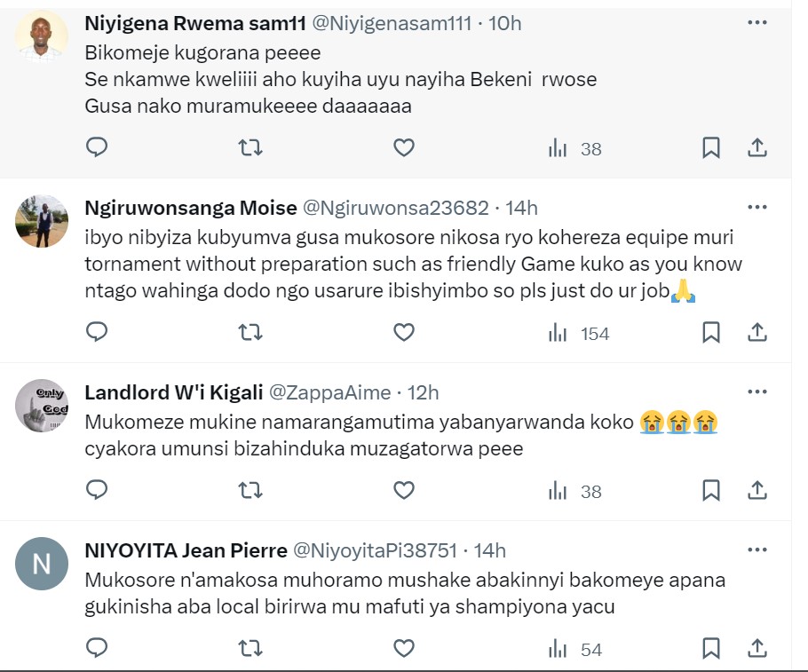Viewport: 808px width, 672px height.
Task: Reply to Landlord W'i Kigali's tweet
Action: pos(97,490)
